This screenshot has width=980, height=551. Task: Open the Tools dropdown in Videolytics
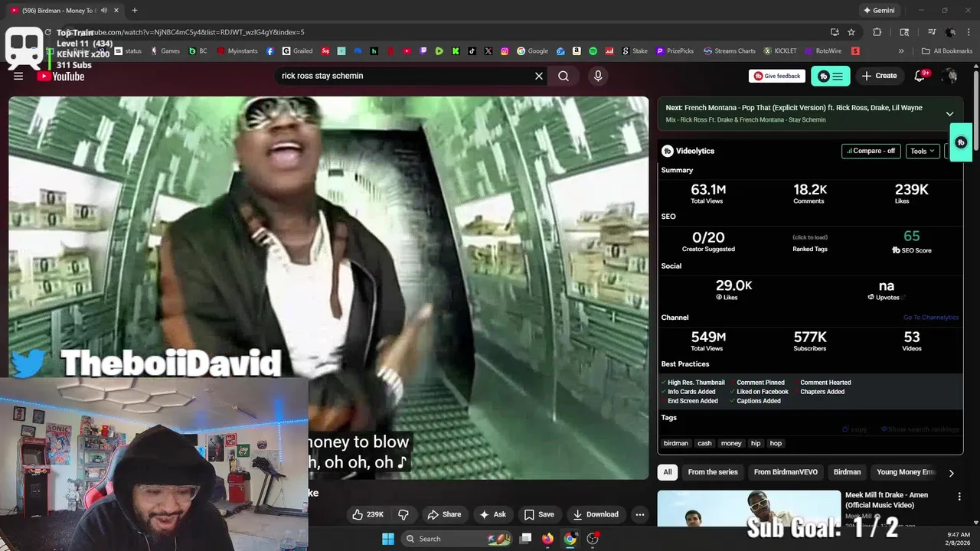point(923,151)
